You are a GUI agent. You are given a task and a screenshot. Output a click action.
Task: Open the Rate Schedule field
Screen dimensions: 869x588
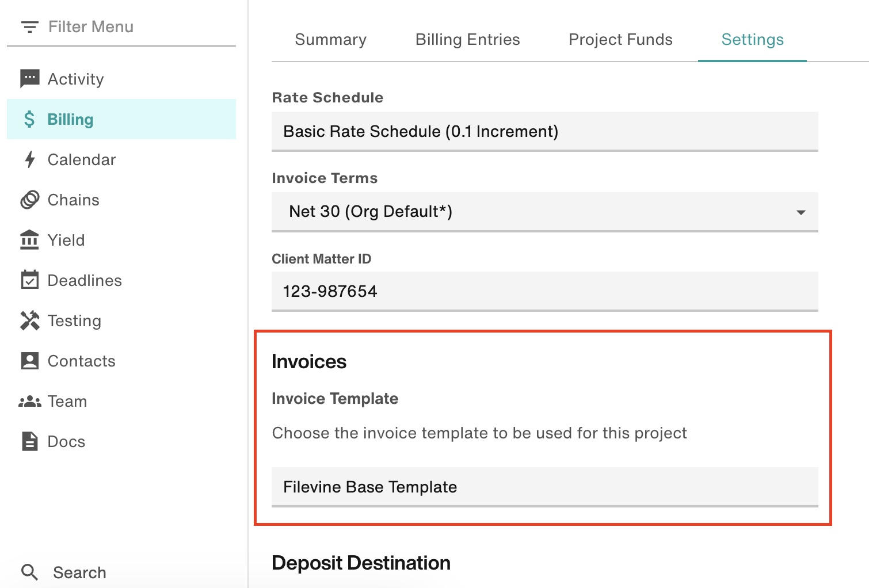545,132
